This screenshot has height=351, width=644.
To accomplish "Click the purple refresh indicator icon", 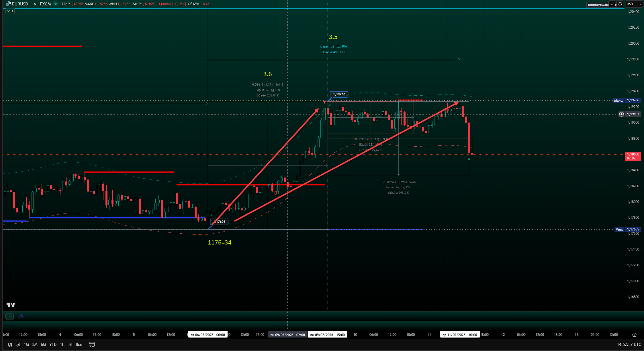I will point(21,316).
